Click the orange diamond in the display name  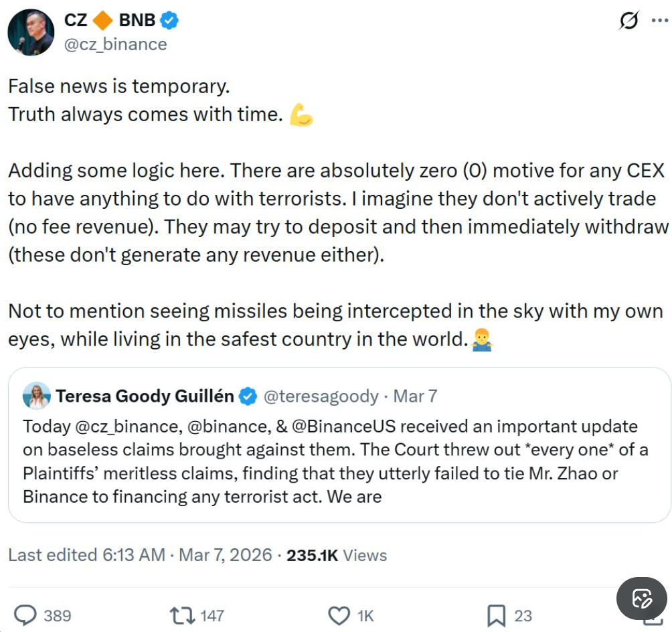102,20
